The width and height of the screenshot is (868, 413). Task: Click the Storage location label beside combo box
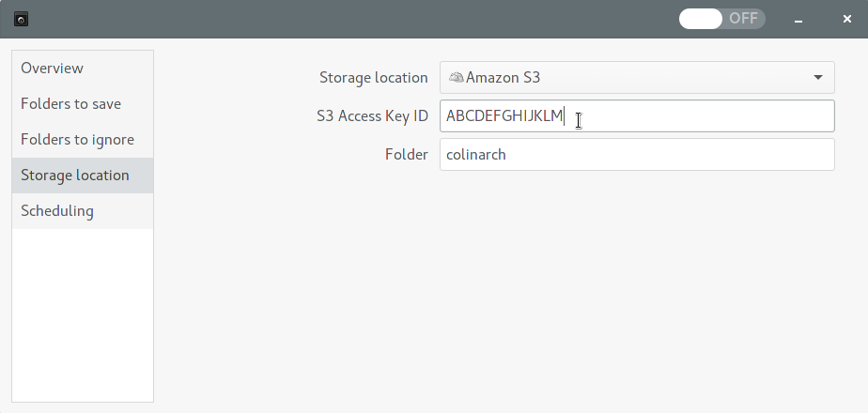pyautogui.click(x=374, y=77)
